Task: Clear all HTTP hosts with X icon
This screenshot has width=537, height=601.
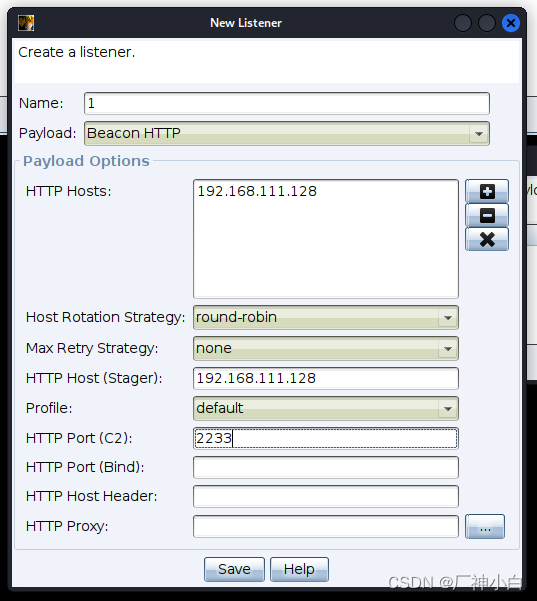Action: [487, 239]
